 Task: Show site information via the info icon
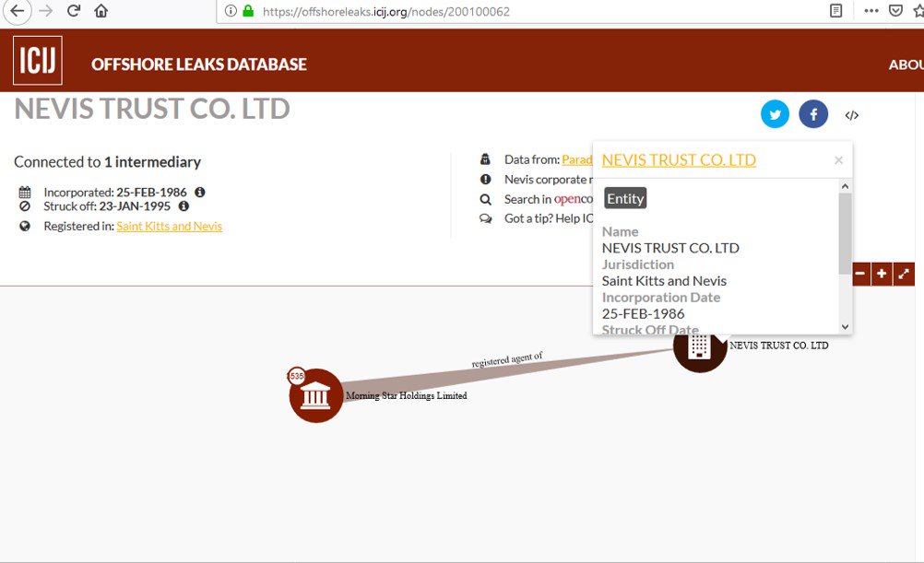[231, 11]
